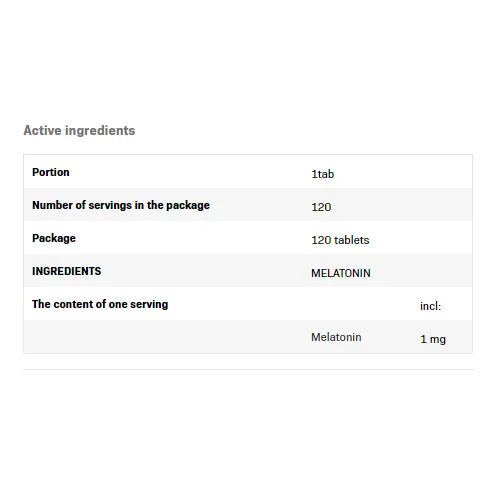This screenshot has height=493, width=493.
Task: Click the Melatonin entry in last row
Action: click(336, 337)
